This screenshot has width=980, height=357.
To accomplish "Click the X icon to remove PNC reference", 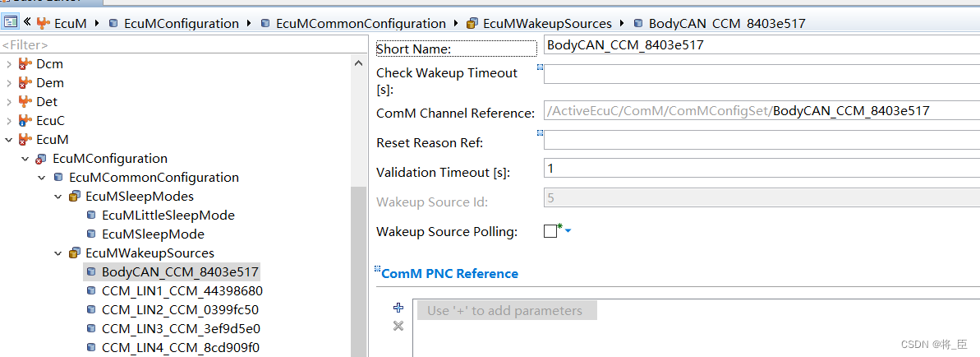I will pos(398,327).
